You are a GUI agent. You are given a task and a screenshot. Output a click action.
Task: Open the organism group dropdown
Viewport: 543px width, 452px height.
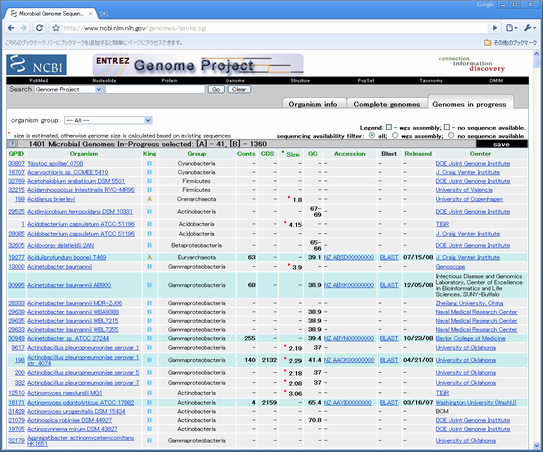pos(108,120)
